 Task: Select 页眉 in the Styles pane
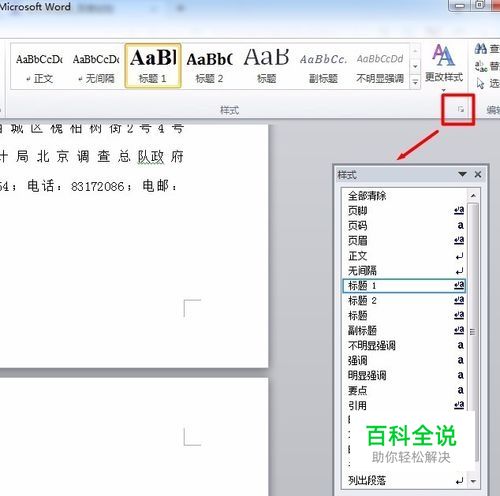tap(404, 241)
